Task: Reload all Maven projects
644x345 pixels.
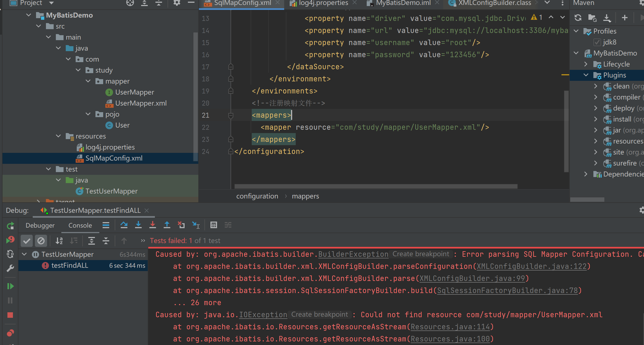Action: [x=578, y=18]
